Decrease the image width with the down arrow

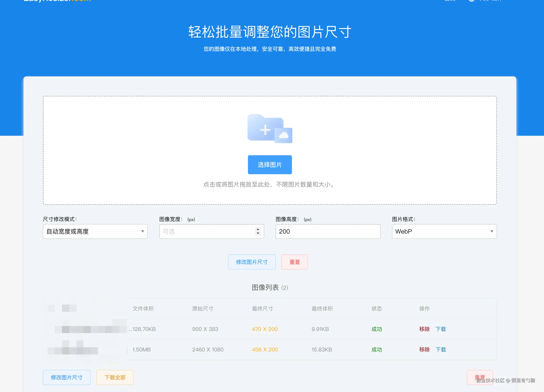(258, 233)
